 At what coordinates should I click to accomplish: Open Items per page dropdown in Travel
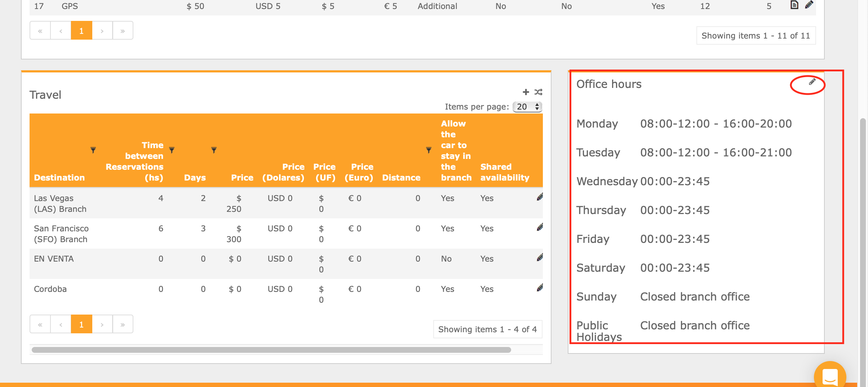[527, 107]
